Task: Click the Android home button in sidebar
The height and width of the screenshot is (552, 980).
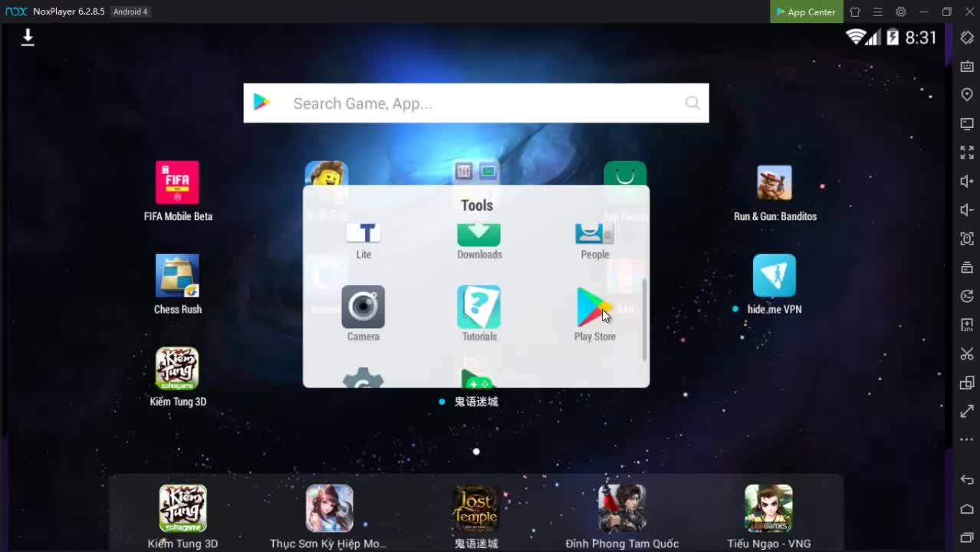Action: [x=967, y=509]
